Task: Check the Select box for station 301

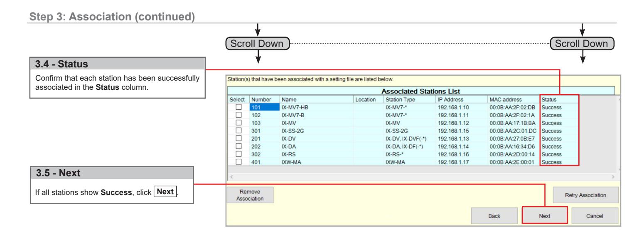Action: pyautogui.click(x=238, y=130)
